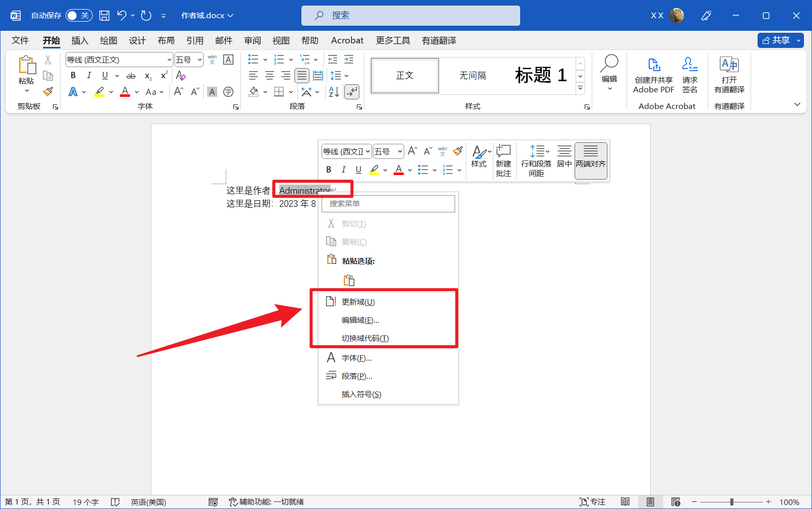This screenshot has height=509, width=812.
Task: Select 更新域 in the context menu
Action: [x=359, y=302]
